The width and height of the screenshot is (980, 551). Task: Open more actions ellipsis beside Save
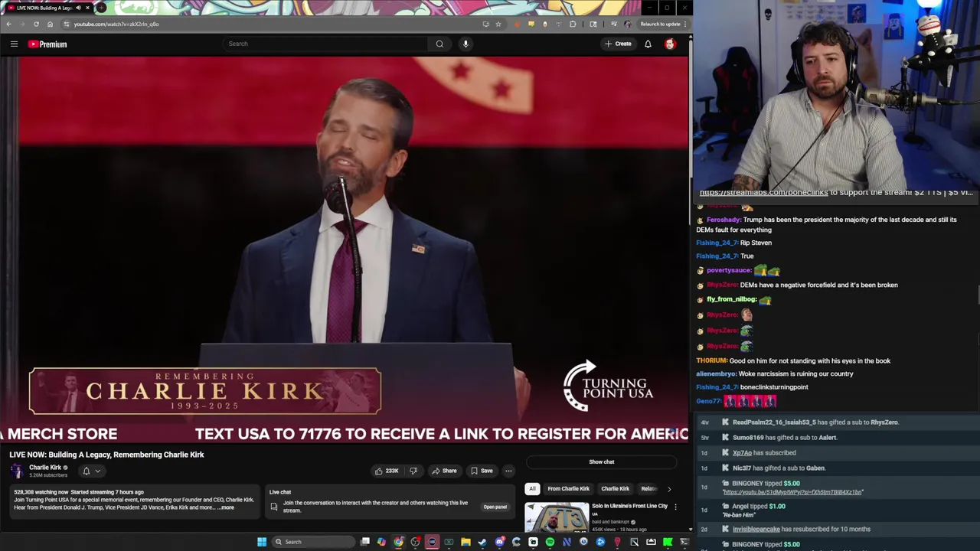pyautogui.click(x=508, y=471)
